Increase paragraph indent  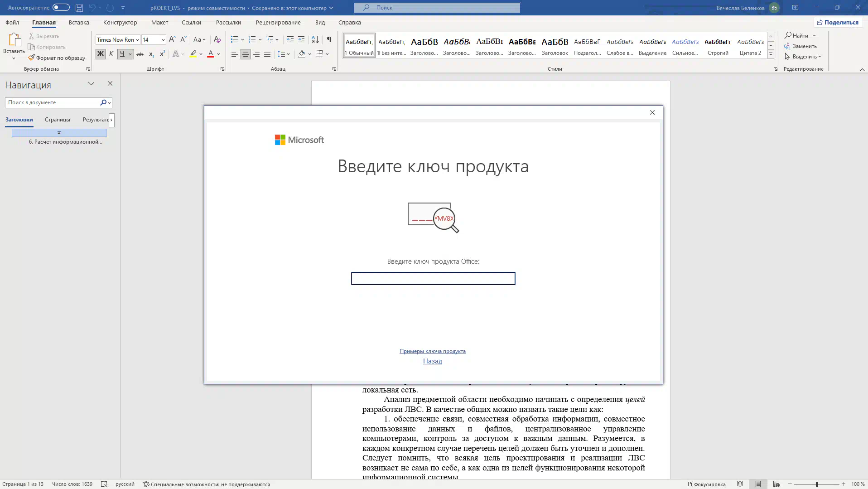click(x=301, y=39)
